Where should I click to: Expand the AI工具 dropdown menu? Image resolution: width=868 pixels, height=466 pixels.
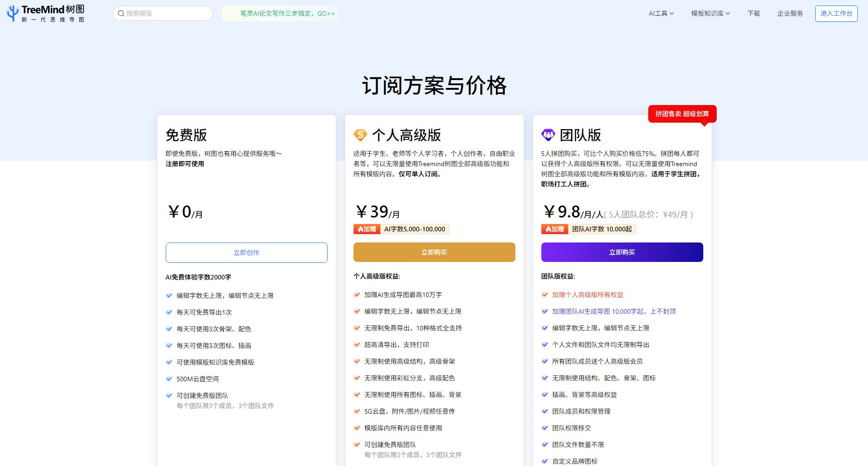pyautogui.click(x=661, y=13)
